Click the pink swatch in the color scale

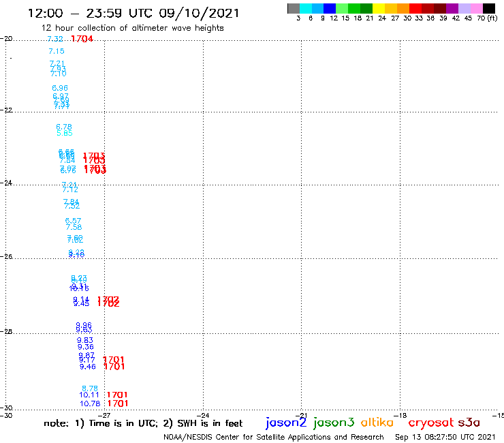click(476, 9)
